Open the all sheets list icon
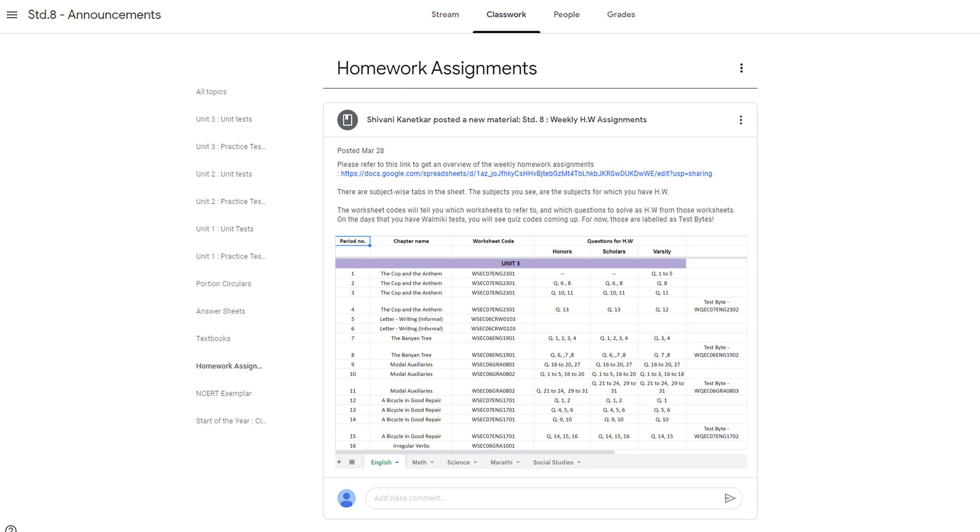This screenshot has height=532, width=980. click(352, 462)
